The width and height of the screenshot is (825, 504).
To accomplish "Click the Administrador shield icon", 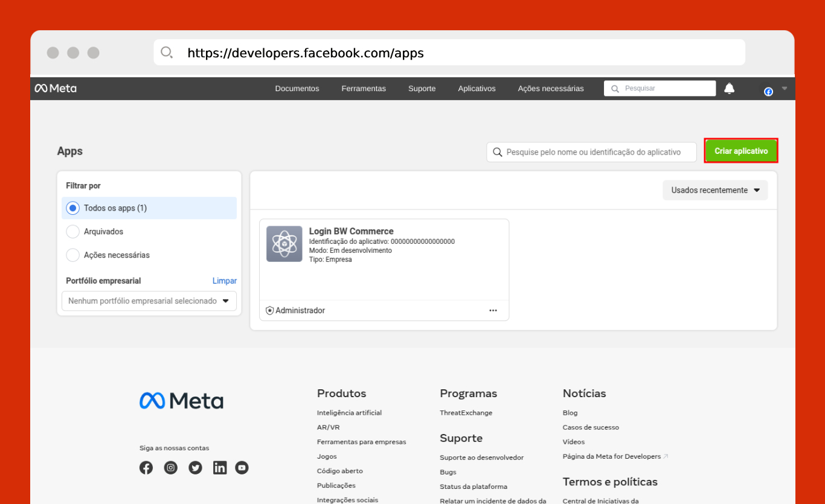I will tap(270, 310).
